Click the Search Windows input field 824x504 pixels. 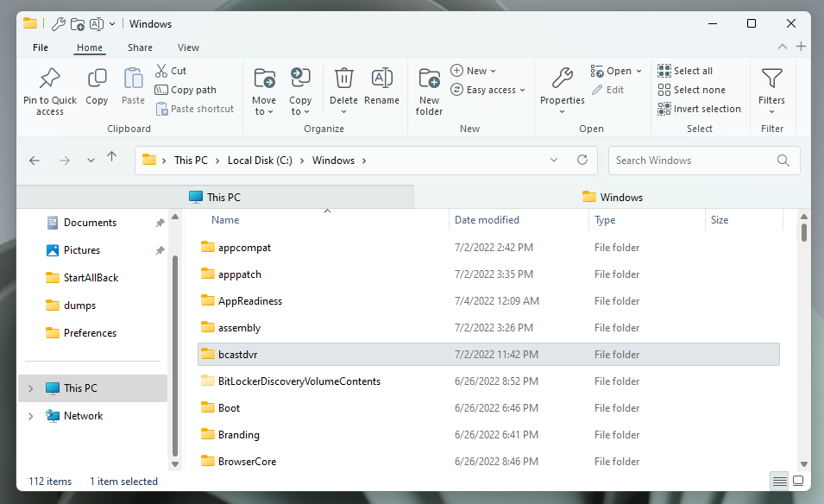click(693, 161)
